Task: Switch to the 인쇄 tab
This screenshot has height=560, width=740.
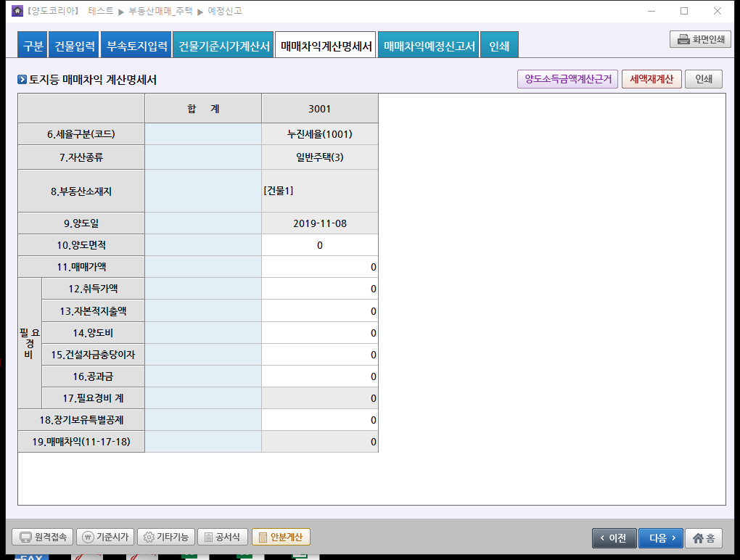Action: click(499, 45)
